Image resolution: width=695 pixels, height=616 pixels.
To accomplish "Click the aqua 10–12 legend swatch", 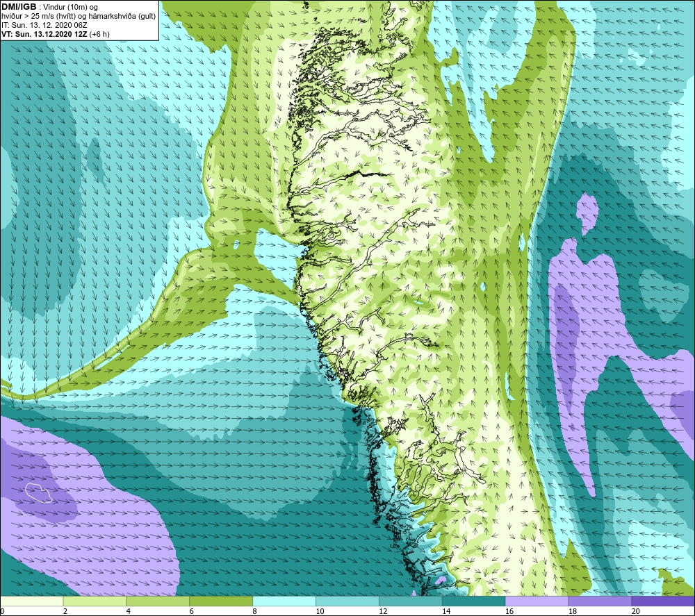I will pyautogui.click(x=347, y=601).
